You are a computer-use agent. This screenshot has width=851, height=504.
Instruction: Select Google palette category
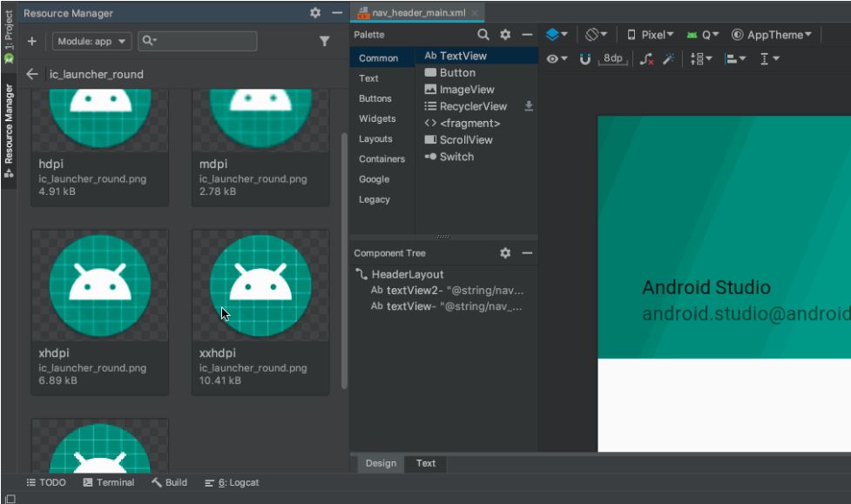tap(374, 179)
